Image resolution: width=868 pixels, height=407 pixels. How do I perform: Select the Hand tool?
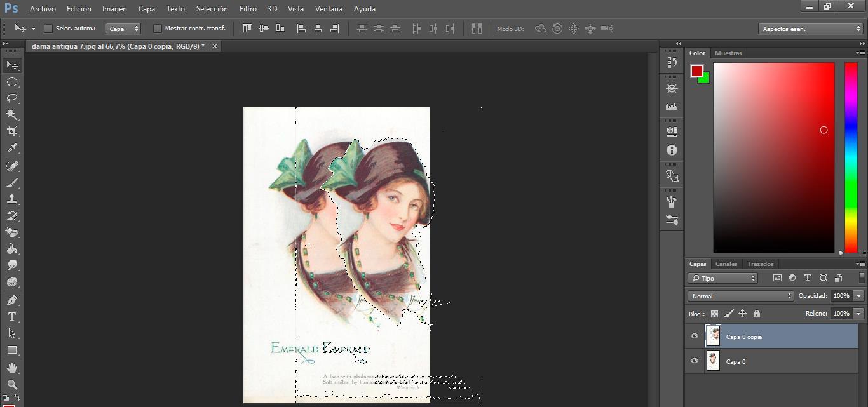point(11,368)
